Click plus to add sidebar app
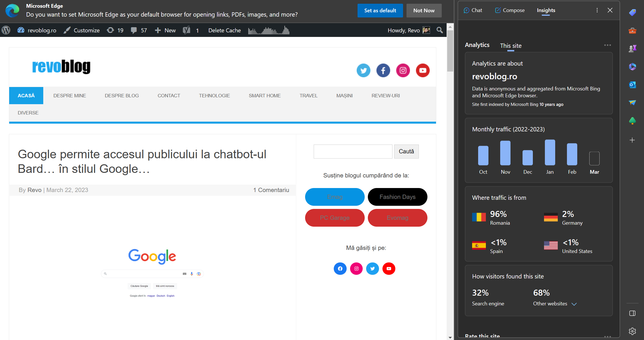644x340 pixels. tap(632, 140)
